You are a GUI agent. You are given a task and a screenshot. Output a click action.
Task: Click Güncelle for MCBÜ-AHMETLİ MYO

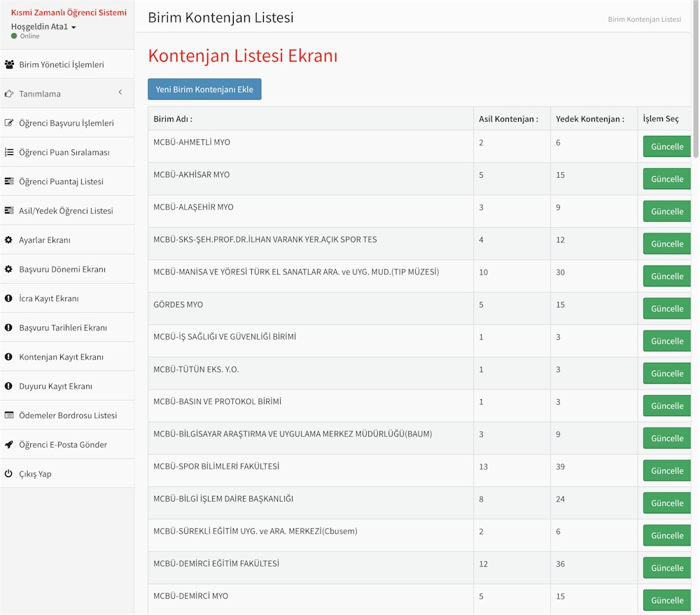pos(667,146)
